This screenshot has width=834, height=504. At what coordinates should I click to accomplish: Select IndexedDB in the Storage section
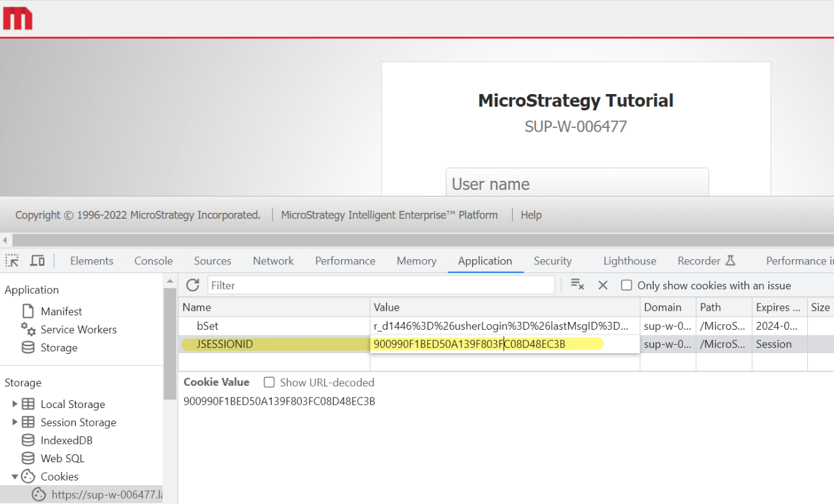[x=66, y=441]
